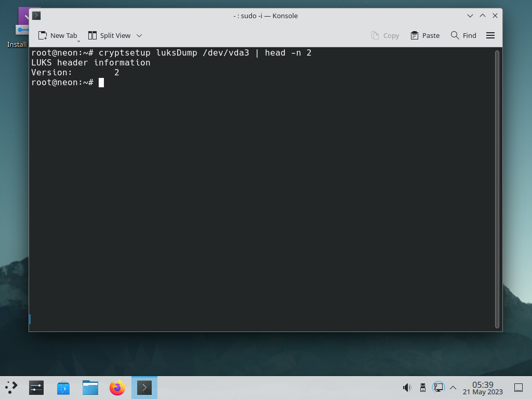The image size is (532, 399).
Task: Open the network connections tray icon
Action: click(x=438, y=387)
